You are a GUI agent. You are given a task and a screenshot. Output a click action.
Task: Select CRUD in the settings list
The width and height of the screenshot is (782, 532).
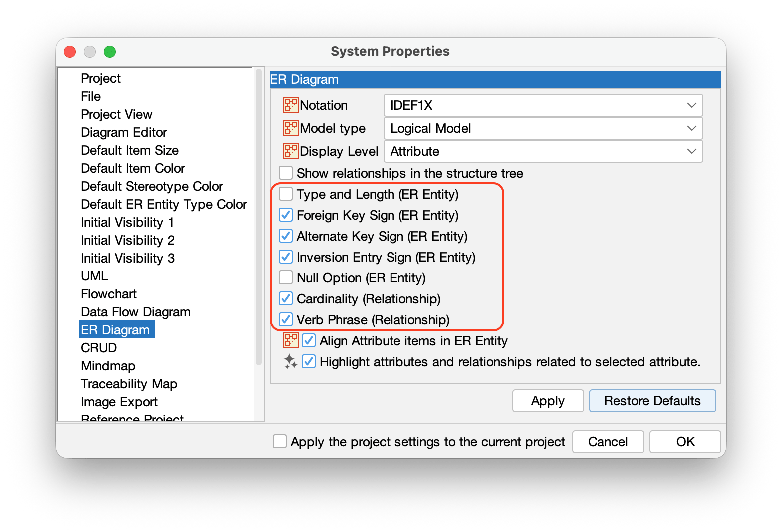(98, 347)
